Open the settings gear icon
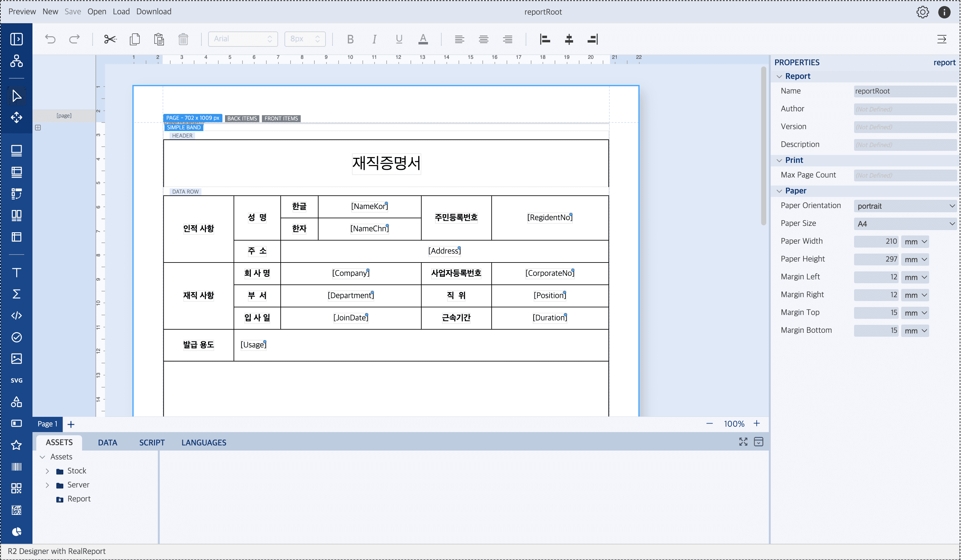This screenshot has width=961, height=560. pyautogui.click(x=923, y=12)
